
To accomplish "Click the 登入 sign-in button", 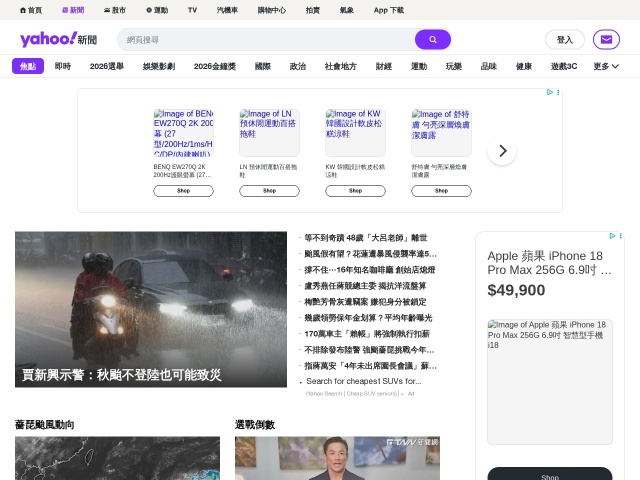I will coord(565,40).
